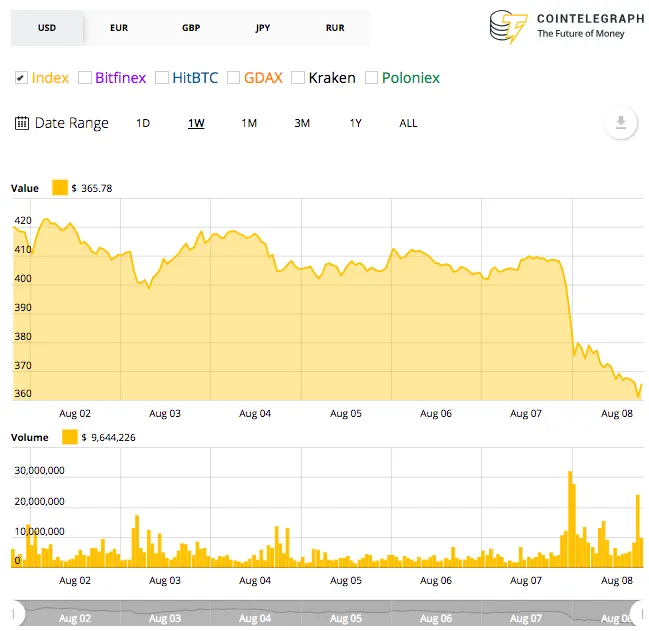This screenshot has width=649, height=631.
Task: Select the 1W range
Action: coord(196,123)
